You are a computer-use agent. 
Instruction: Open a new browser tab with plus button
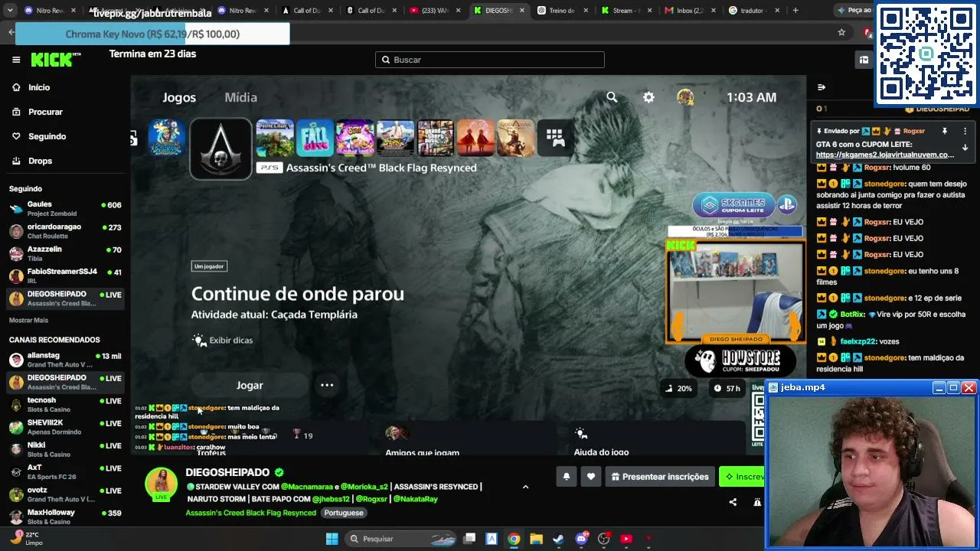[x=795, y=11]
